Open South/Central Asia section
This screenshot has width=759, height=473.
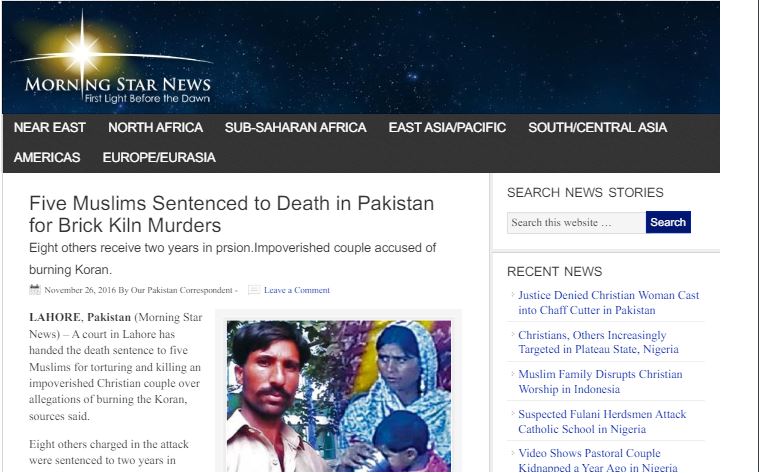tap(597, 127)
